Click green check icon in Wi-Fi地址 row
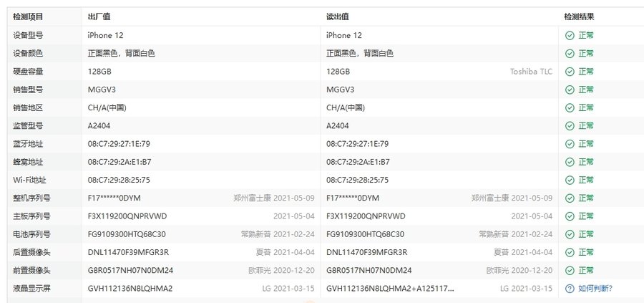 click(x=570, y=180)
